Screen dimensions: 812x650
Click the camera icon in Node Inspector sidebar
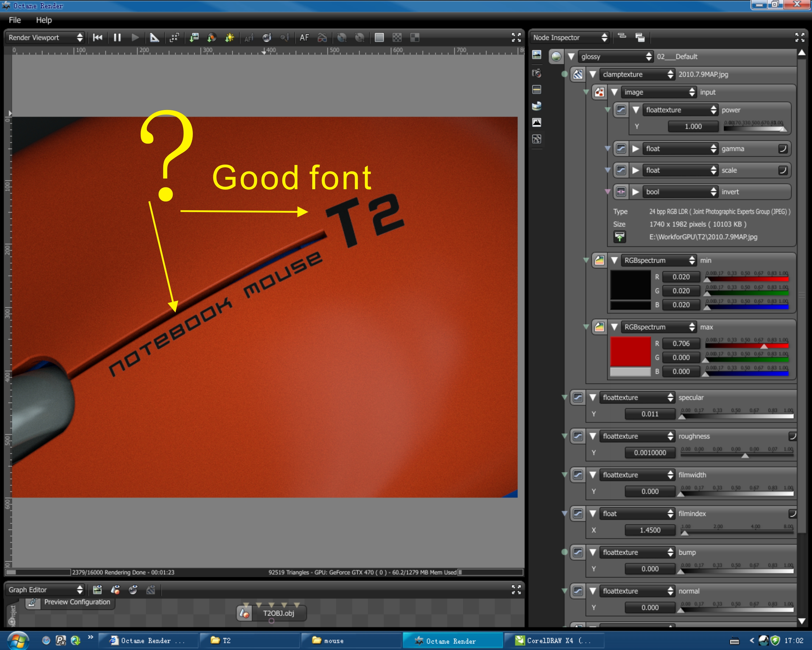(537, 73)
